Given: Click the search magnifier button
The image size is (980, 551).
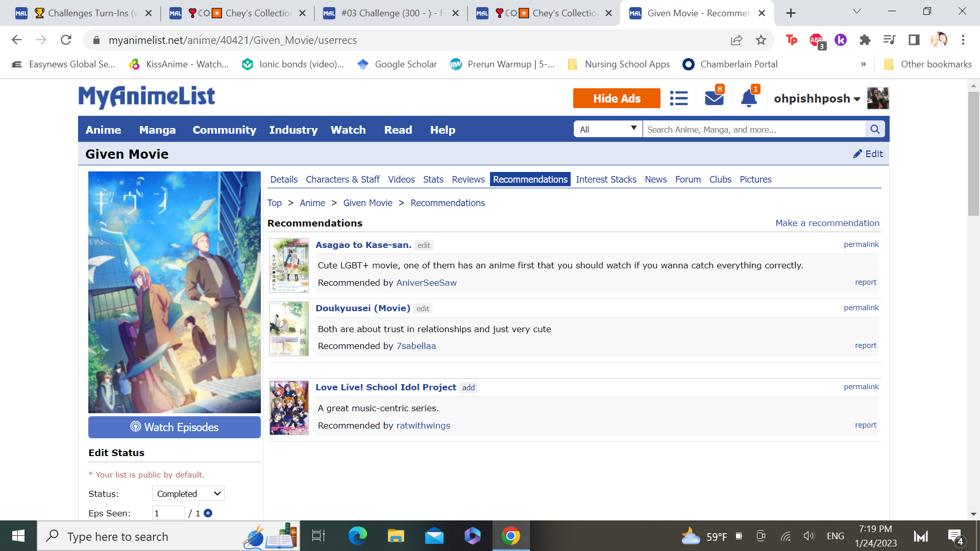Looking at the screenshot, I should (x=875, y=130).
